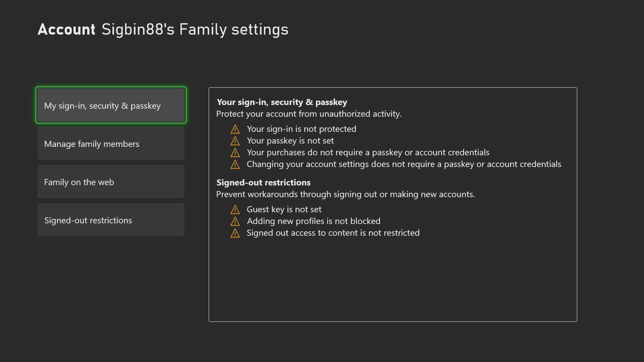
Task: Click the warning icon beside sign-in protection alert
Action: 235,129
